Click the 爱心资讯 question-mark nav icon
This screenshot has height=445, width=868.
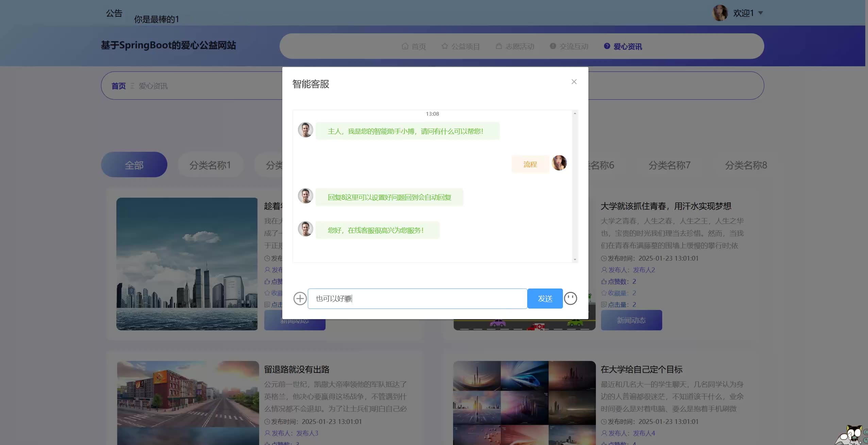[607, 46]
